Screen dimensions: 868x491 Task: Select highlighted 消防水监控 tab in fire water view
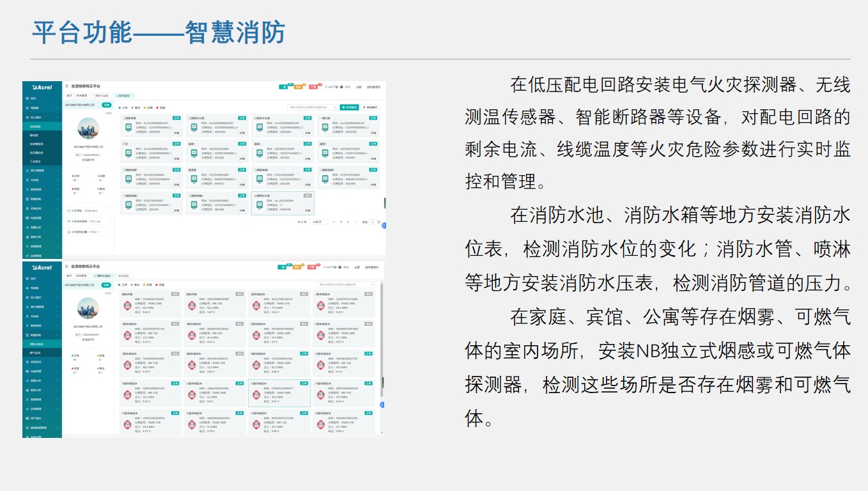coord(104,276)
